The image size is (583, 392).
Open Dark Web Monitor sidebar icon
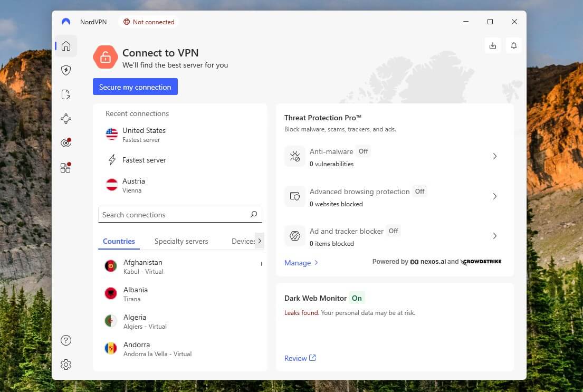pyautogui.click(x=65, y=142)
